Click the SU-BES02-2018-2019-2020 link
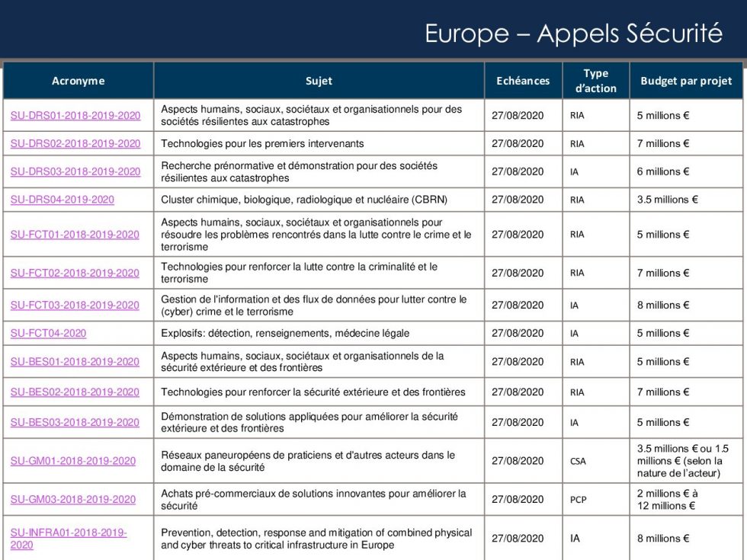747x560 pixels. [75, 392]
